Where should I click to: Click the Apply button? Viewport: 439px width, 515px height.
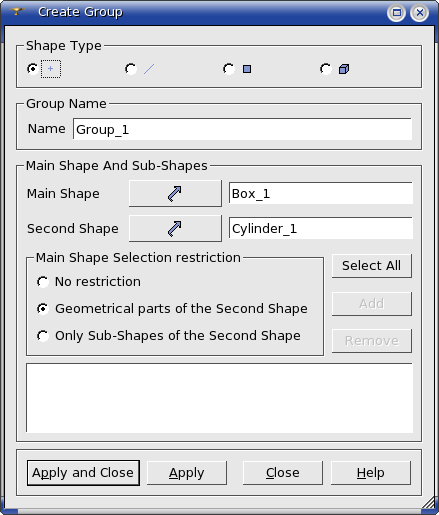click(187, 473)
